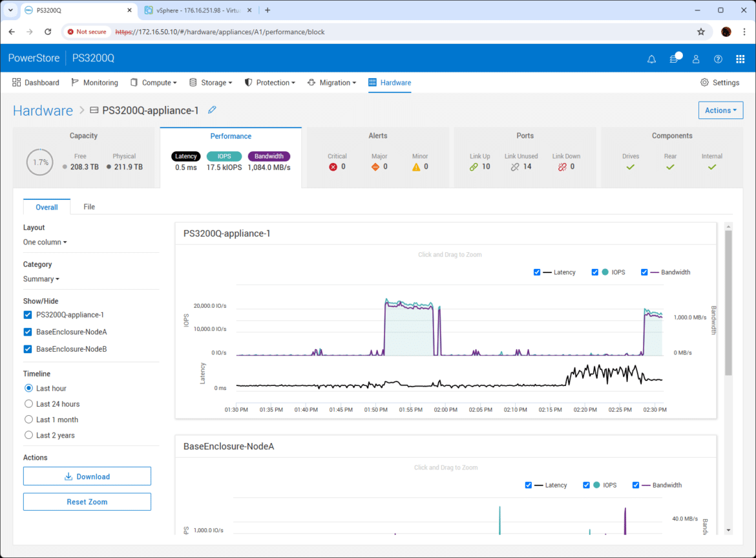Select Last 2 years timeline
756x558 pixels.
pyautogui.click(x=28, y=435)
